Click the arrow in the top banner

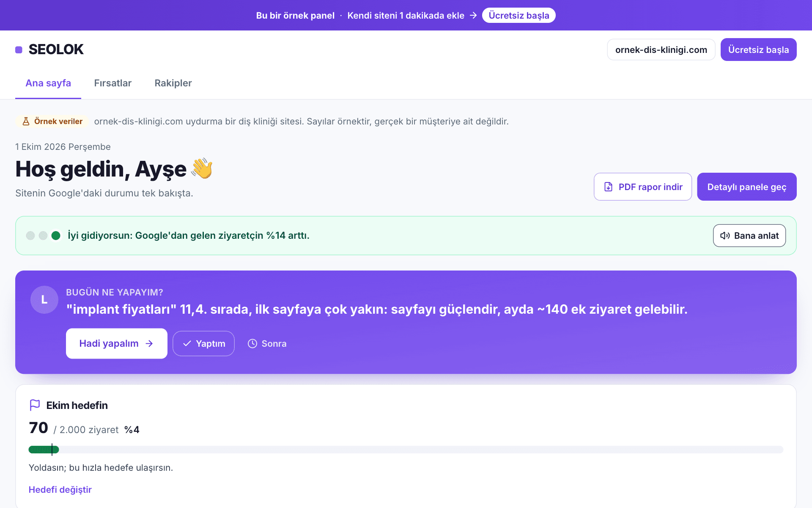tap(473, 15)
